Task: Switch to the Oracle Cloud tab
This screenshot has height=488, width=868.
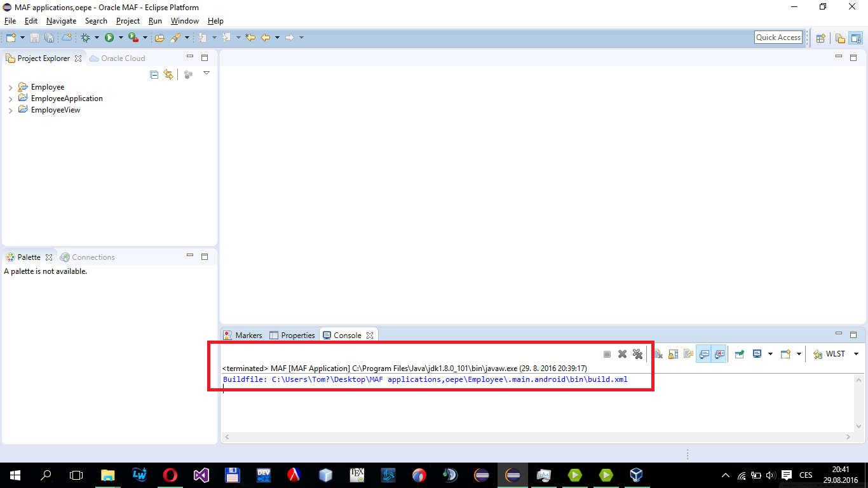Action: (118, 58)
